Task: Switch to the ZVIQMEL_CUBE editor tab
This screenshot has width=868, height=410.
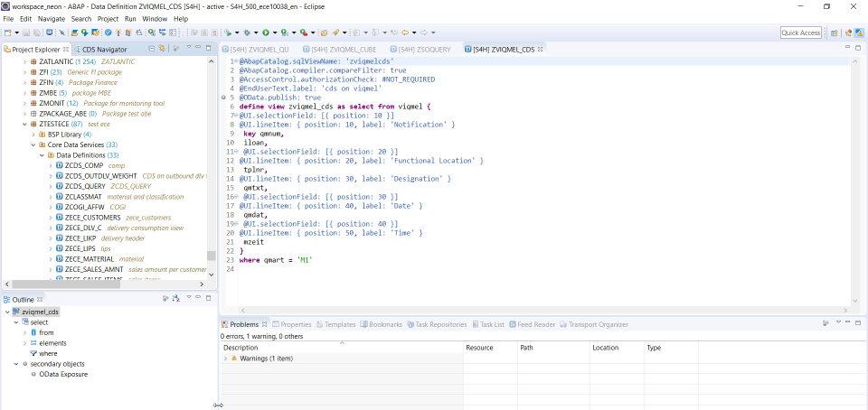Action: (339, 49)
